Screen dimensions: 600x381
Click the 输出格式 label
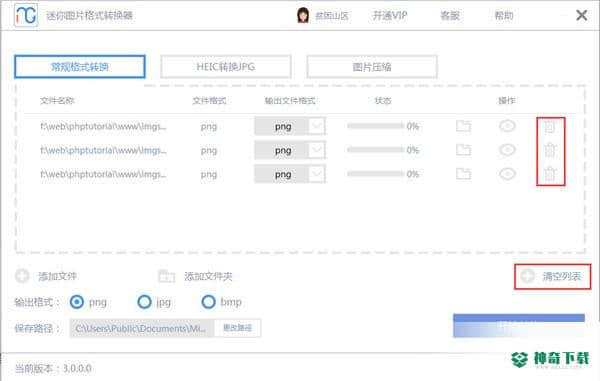coord(37,302)
